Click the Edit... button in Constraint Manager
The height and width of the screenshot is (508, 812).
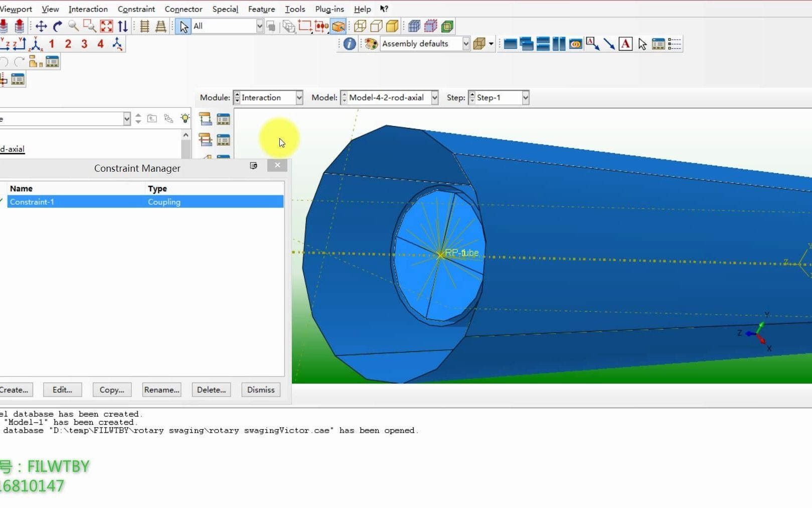(x=62, y=390)
